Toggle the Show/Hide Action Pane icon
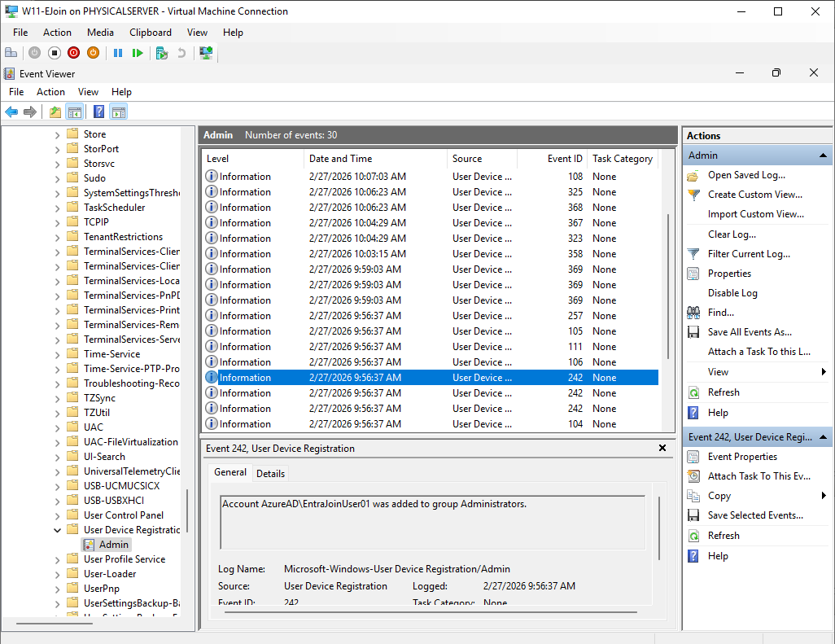The image size is (835, 644). pyautogui.click(x=119, y=112)
